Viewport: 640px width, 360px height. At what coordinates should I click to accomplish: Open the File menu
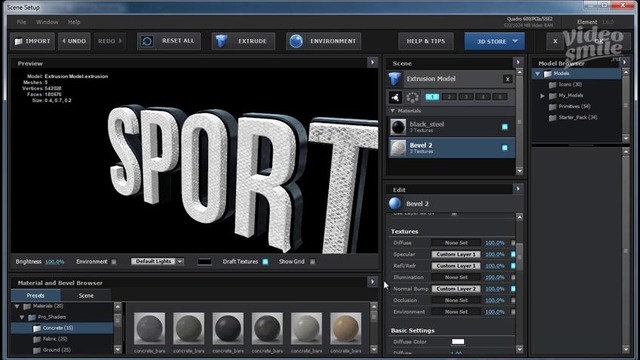(21, 22)
